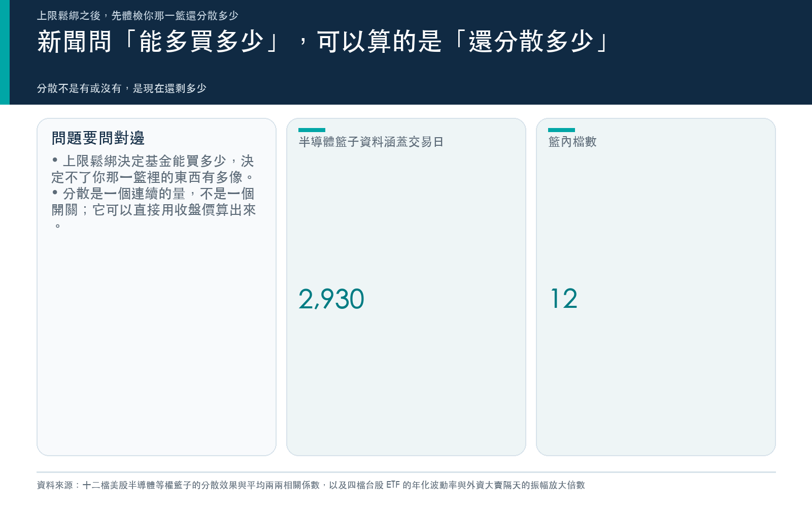Click the line 分散不是有或沒有，是現在還剩多少

(122, 88)
